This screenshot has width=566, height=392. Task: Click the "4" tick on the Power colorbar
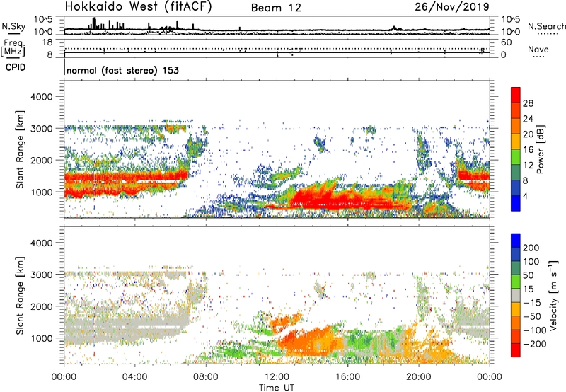tap(525, 195)
